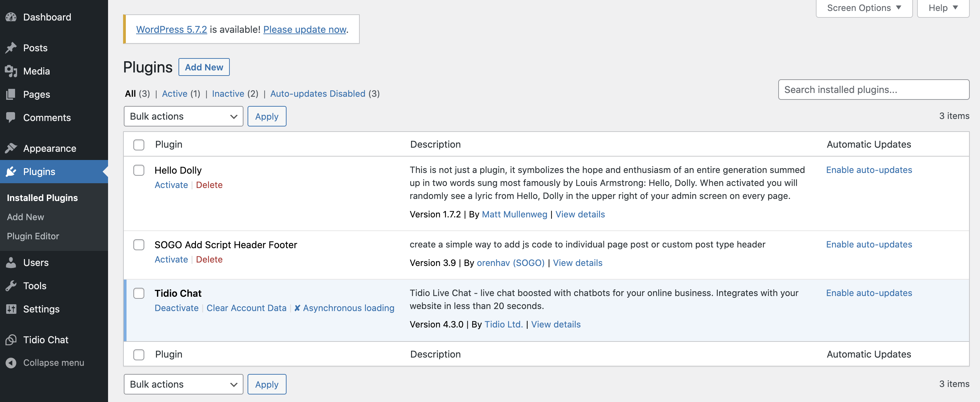This screenshot has width=980, height=402.
Task: Click the Pages document icon
Action: (x=11, y=94)
